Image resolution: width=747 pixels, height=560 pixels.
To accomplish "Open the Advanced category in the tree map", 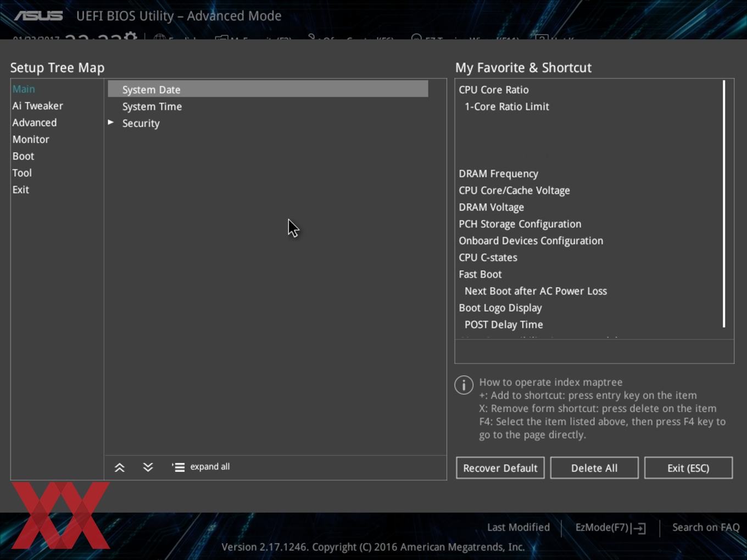I will (34, 122).
